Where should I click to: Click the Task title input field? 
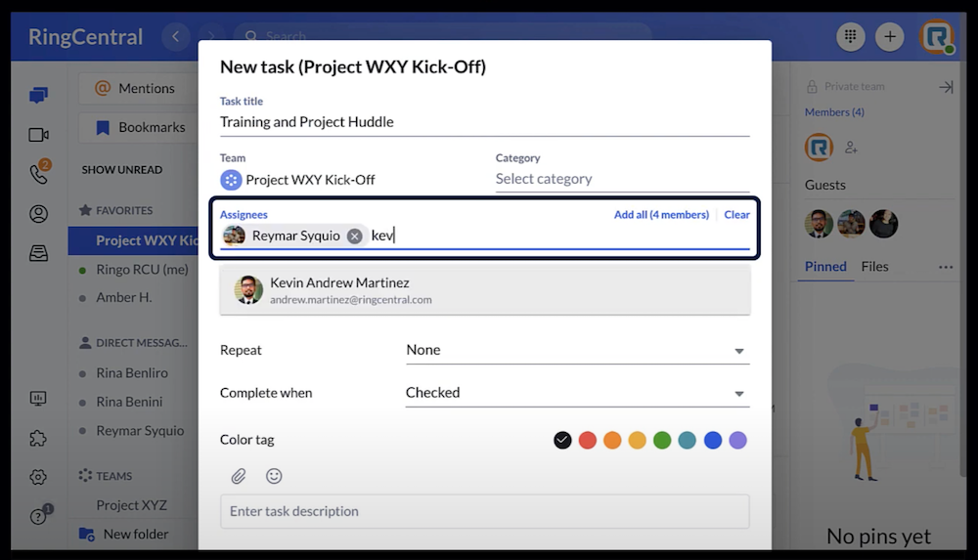pyautogui.click(x=485, y=122)
